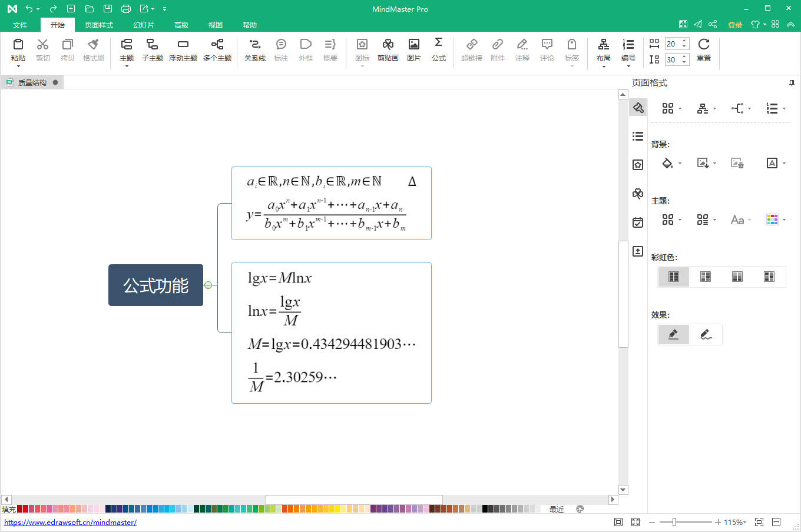Click the Undo arrow in title bar
801x532 pixels.
click(29, 9)
